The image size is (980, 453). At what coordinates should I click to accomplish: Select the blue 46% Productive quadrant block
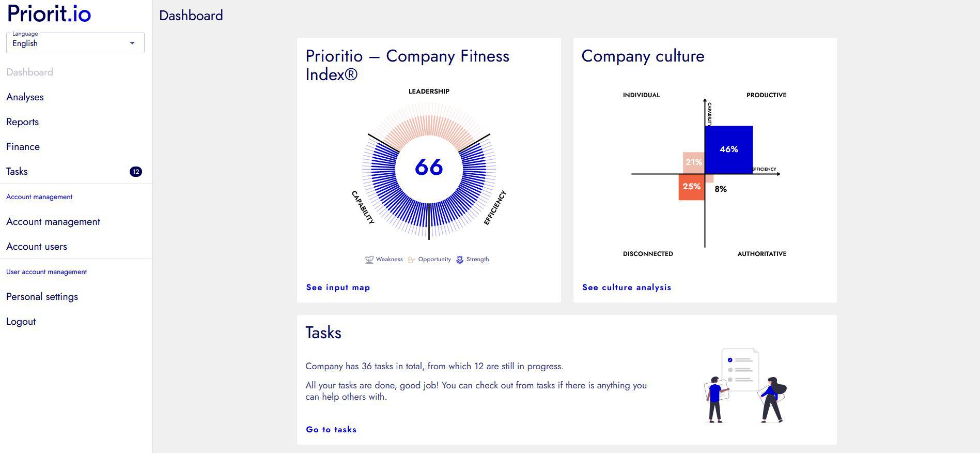tap(728, 149)
